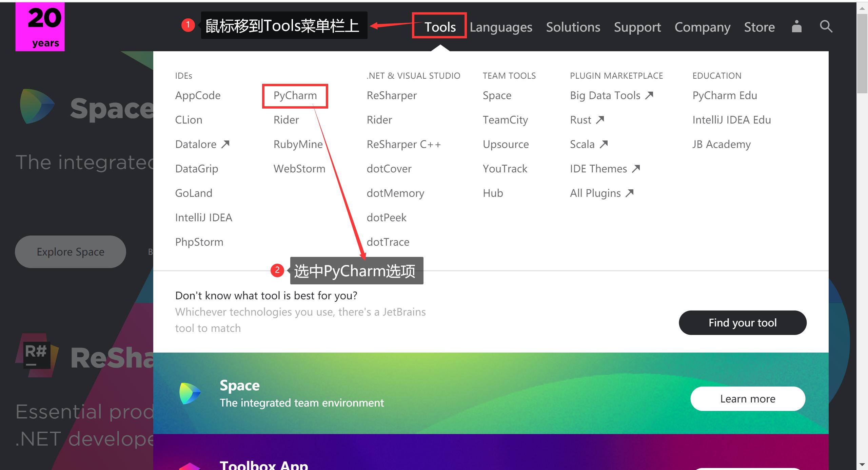Open ReSharper C++ link
Viewport: 868px width, 470px height.
pyautogui.click(x=403, y=145)
